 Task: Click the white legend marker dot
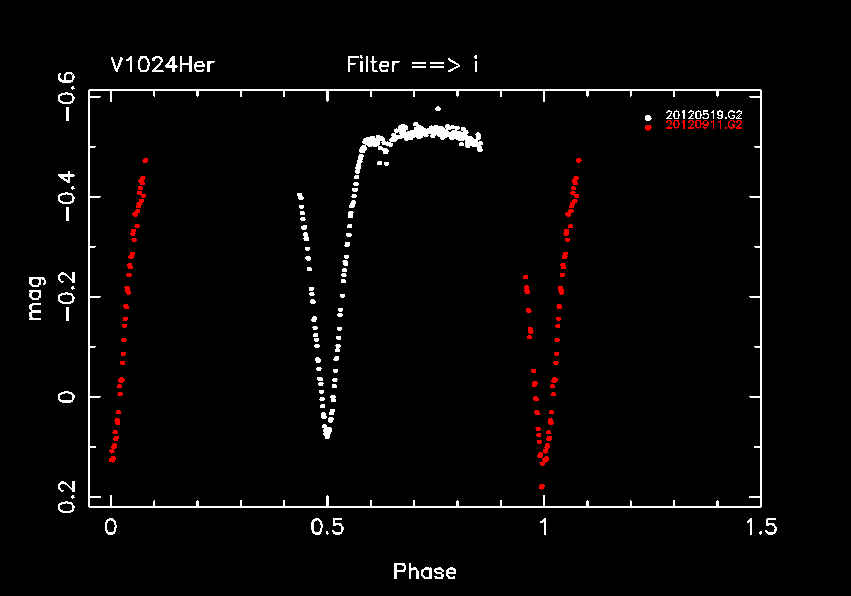click(x=649, y=117)
